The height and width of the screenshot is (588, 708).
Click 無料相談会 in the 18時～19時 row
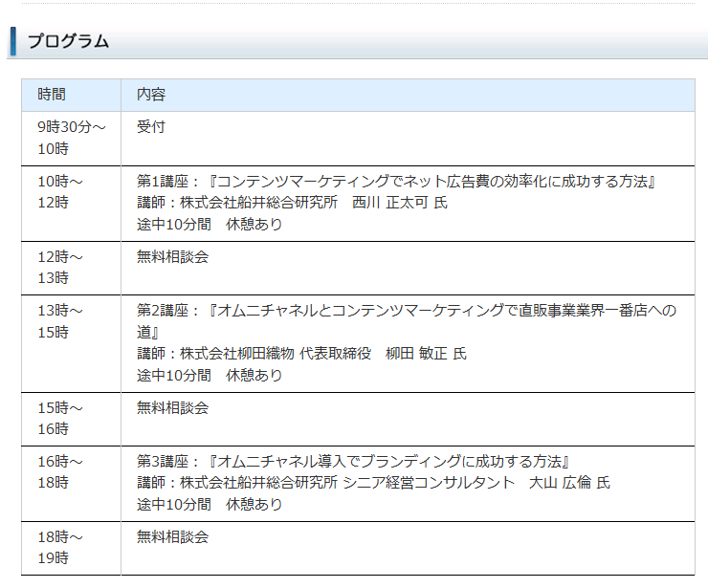172,536
